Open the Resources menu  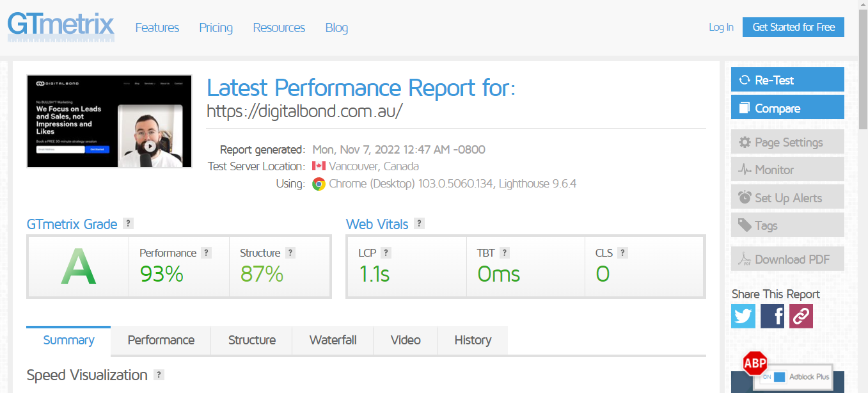[279, 28]
